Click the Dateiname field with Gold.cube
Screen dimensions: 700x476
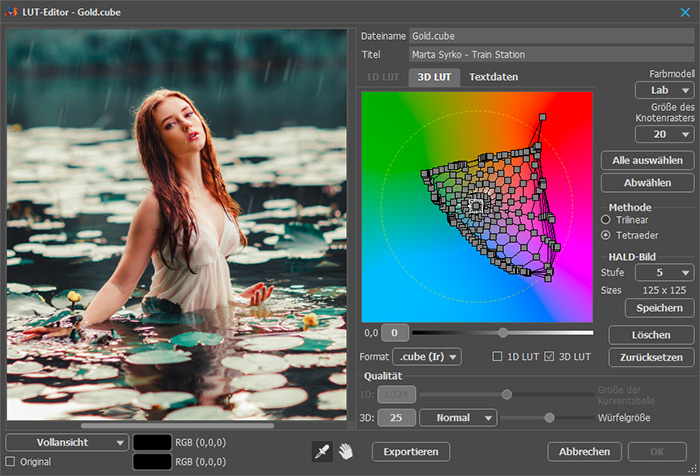tap(551, 36)
